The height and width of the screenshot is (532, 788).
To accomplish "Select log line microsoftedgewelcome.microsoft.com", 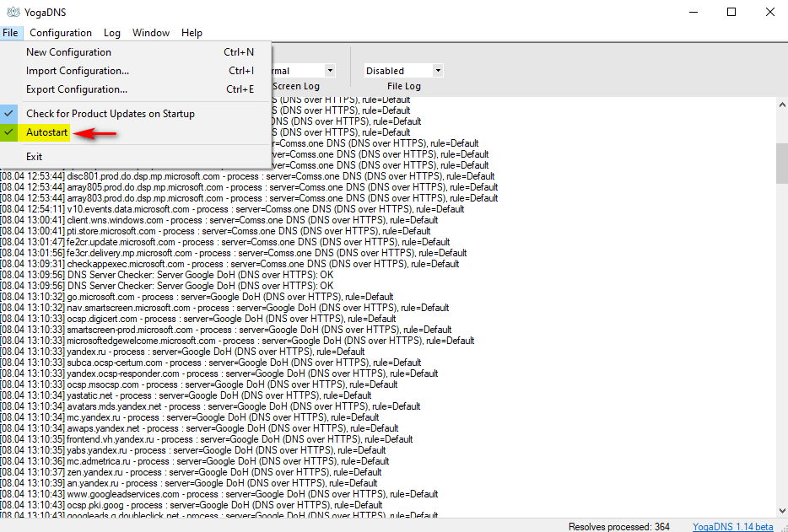I will pos(237,341).
